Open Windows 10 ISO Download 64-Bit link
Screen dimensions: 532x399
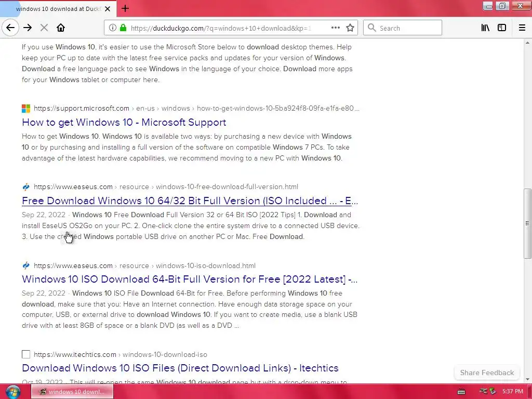(x=190, y=279)
